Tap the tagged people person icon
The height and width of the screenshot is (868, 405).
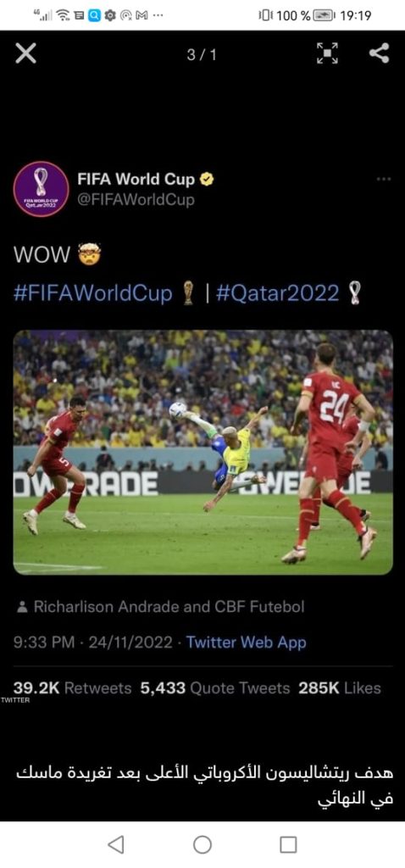click(x=22, y=607)
